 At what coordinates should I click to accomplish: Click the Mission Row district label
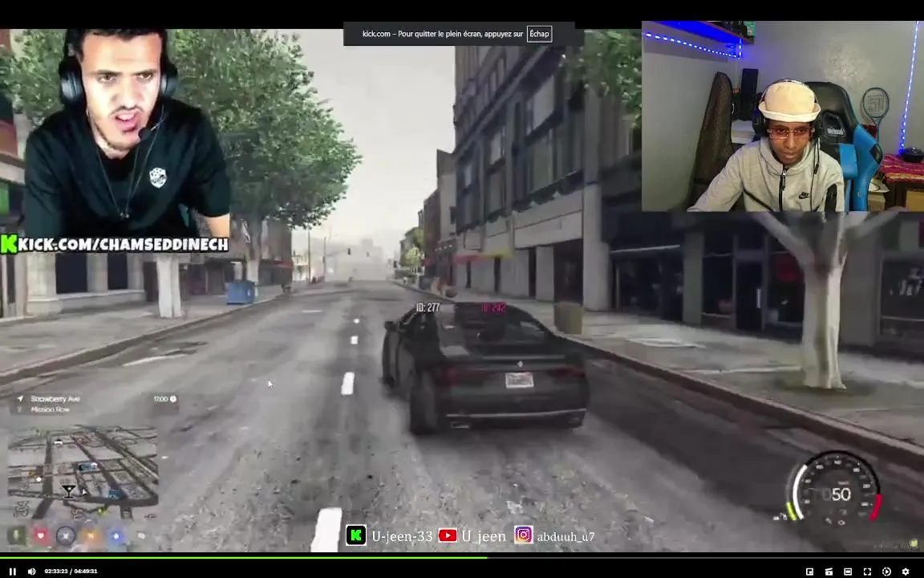(x=50, y=409)
